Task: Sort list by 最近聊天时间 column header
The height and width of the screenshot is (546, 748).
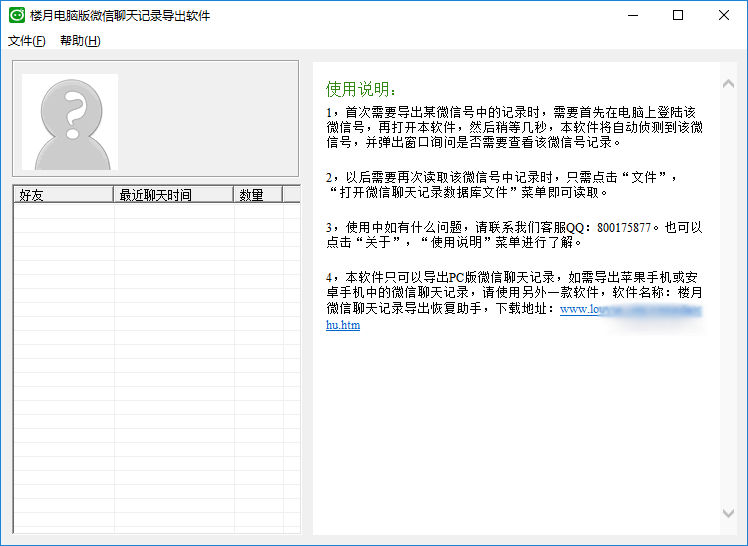Action: (173, 195)
